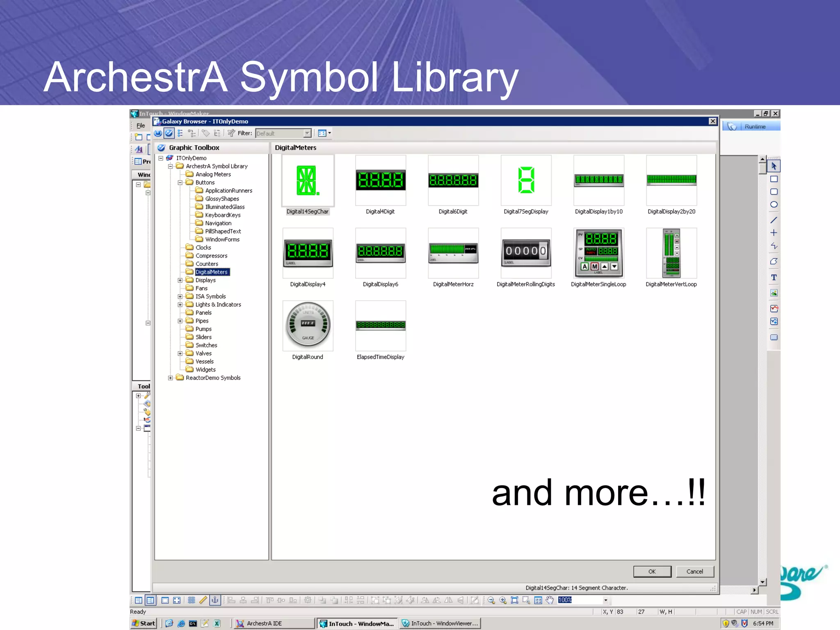Toggle the ruler icon in bottom toolbar

point(203,600)
